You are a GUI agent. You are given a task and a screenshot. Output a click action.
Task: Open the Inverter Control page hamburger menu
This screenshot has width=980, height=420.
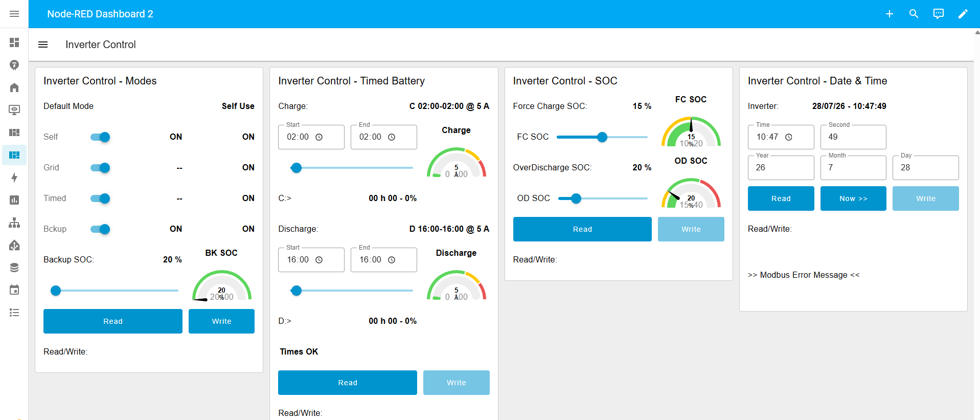point(43,45)
